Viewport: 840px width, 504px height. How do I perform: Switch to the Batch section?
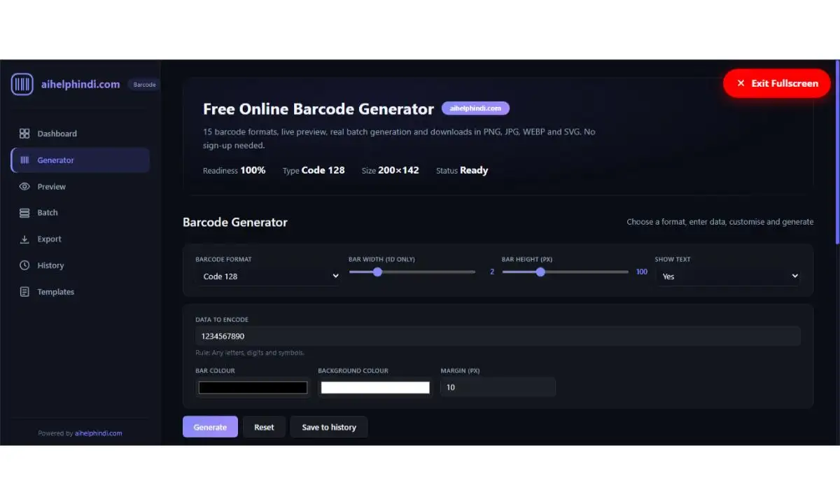point(80,213)
